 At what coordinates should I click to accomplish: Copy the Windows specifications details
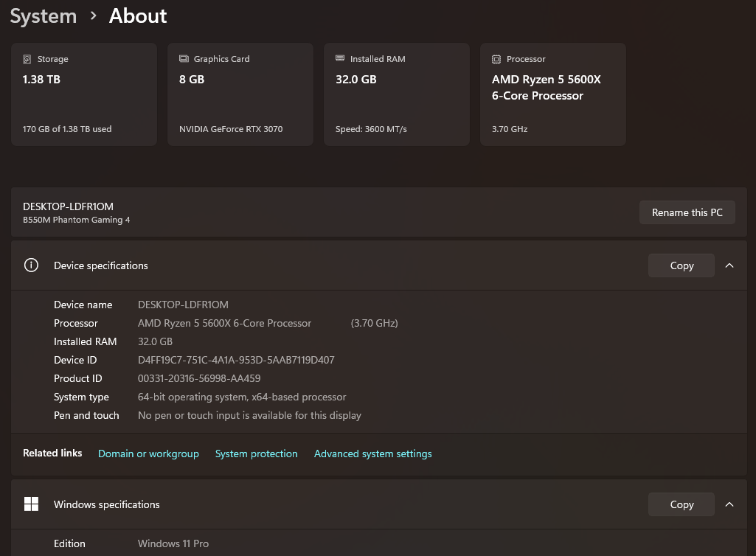click(681, 504)
